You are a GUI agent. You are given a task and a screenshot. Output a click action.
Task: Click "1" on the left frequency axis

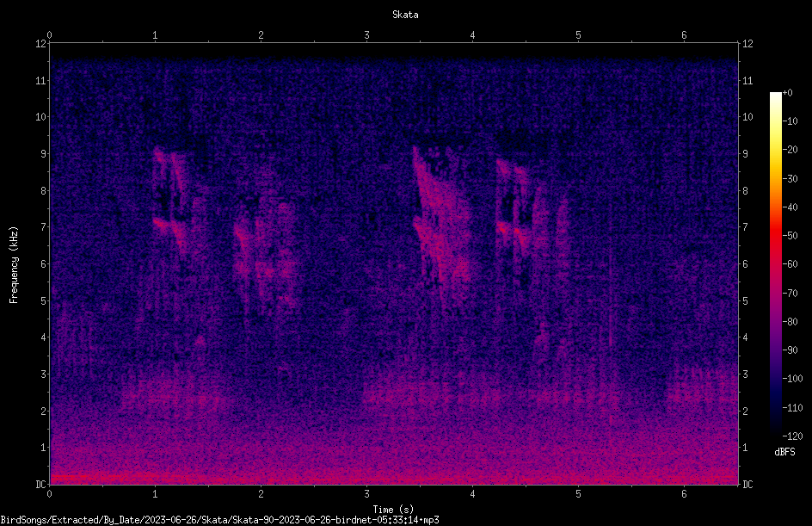[x=44, y=448]
